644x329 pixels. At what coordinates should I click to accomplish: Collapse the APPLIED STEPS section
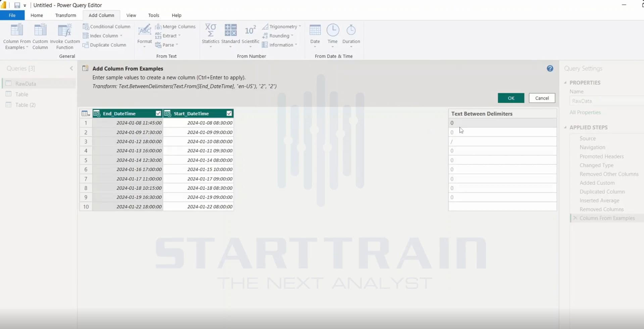565,128
